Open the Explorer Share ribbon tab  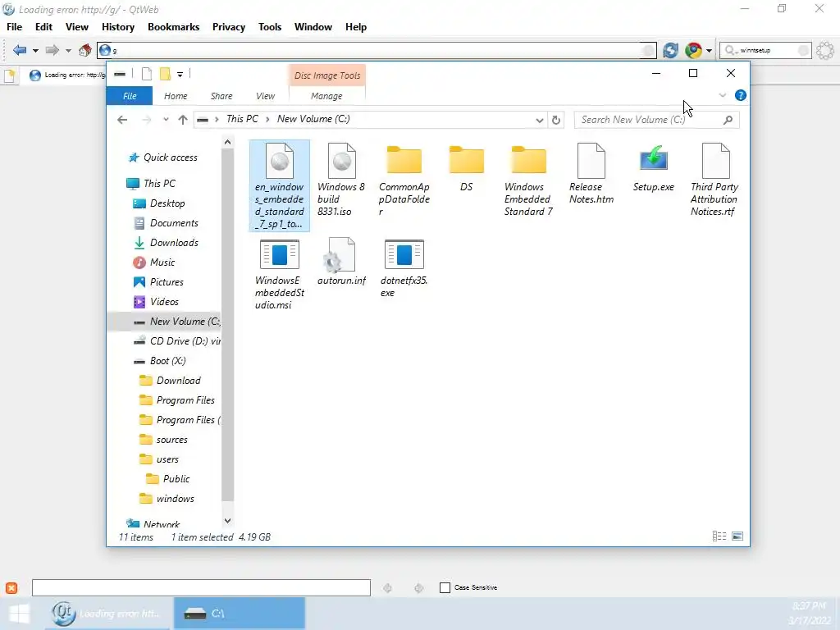221,96
